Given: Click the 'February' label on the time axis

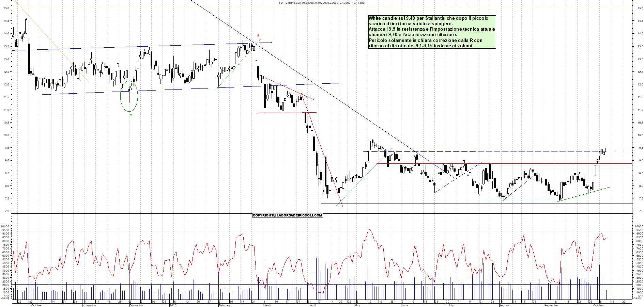Looking at the screenshot, I should pyautogui.click(x=225, y=305).
